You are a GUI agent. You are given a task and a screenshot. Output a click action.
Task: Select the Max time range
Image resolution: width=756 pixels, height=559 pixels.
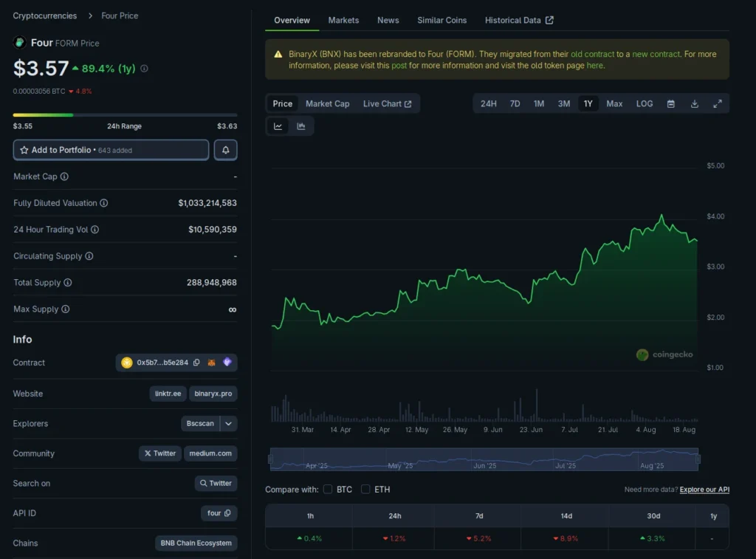[x=614, y=103]
